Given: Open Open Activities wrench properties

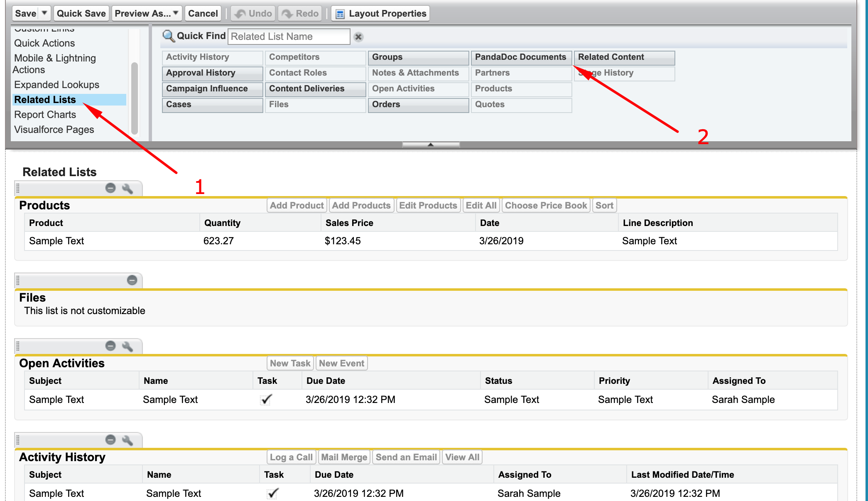Looking at the screenshot, I should point(128,346).
